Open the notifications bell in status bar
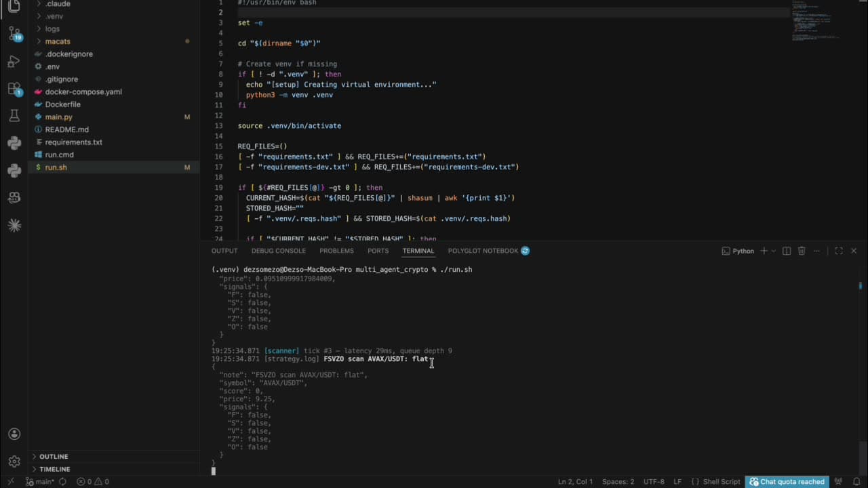This screenshot has height=488, width=868. point(856,482)
